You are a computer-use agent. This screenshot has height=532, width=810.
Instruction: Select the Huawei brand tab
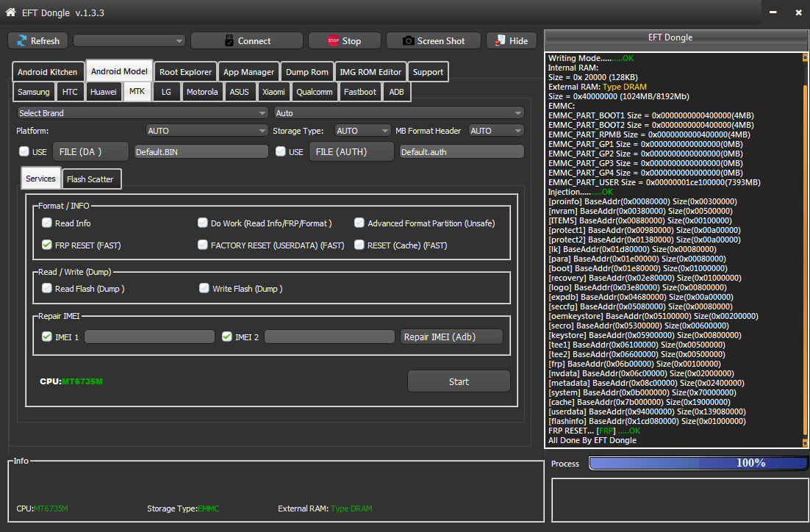[x=104, y=92]
